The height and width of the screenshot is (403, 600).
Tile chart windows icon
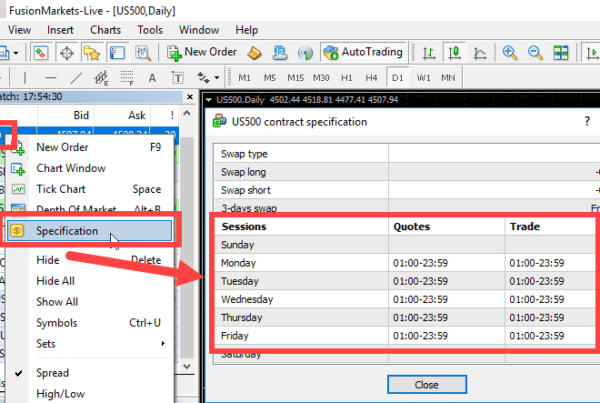pyautogui.click(x=561, y=53)
